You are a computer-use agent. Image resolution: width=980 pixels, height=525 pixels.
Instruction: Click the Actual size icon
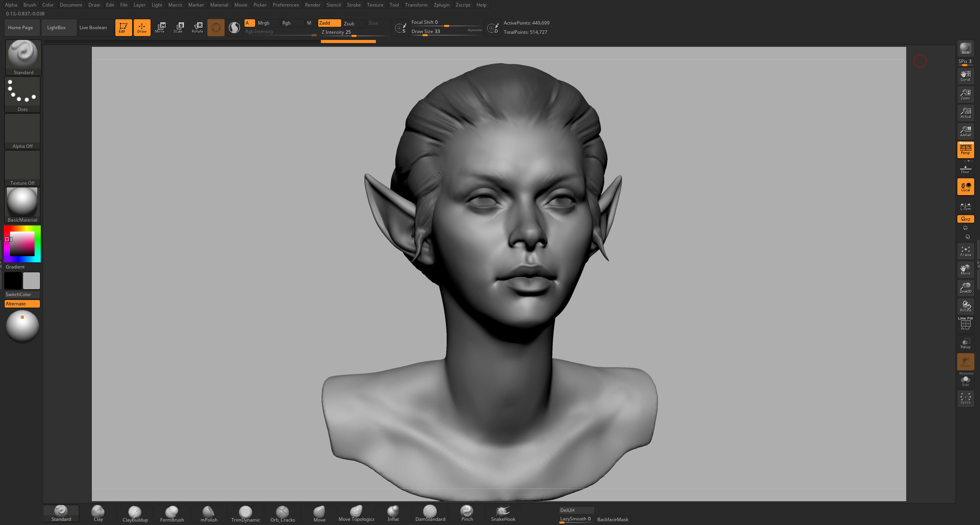click(x=965, y=113)
